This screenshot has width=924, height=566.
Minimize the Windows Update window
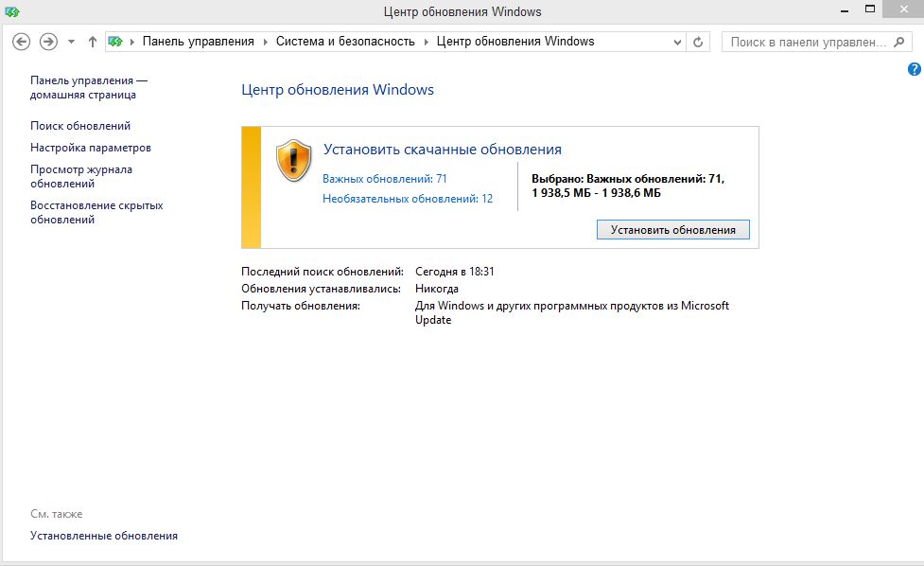click(x=845, y=10)
